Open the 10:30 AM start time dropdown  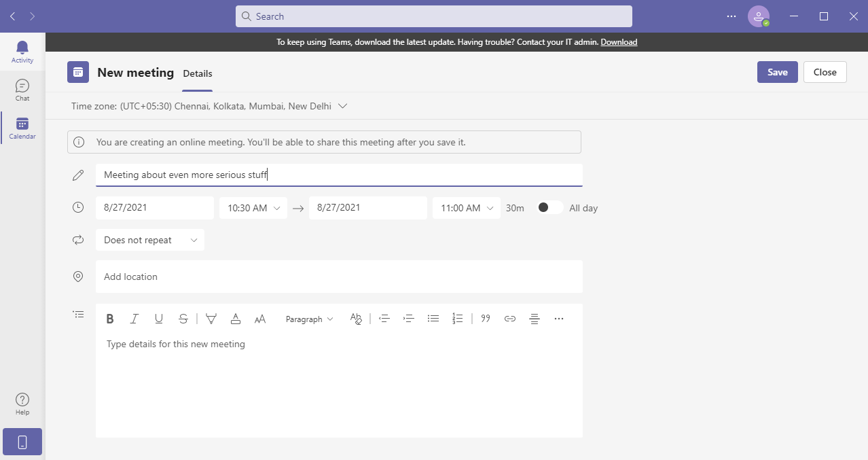[x=253, y=208]
